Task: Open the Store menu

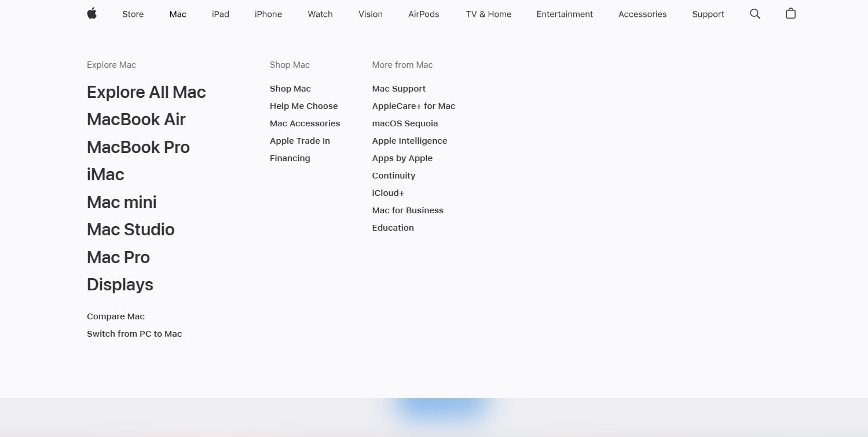Action: (133, 14)
